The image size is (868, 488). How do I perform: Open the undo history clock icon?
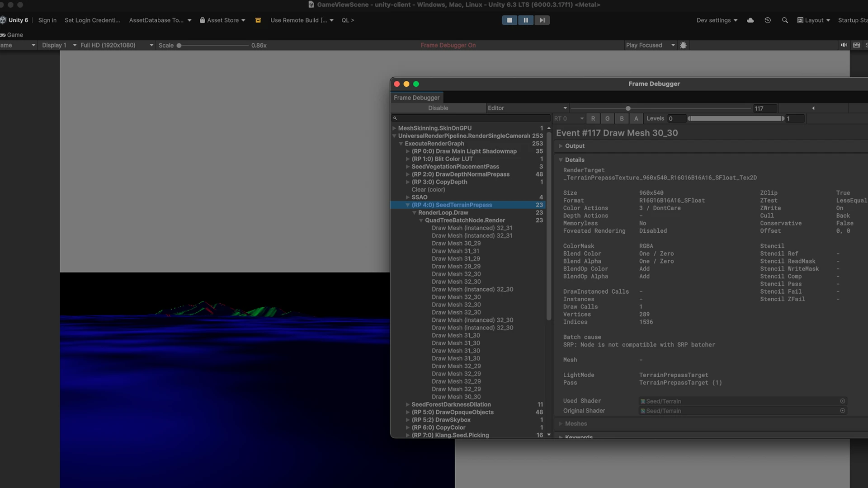tap(768, 20)
